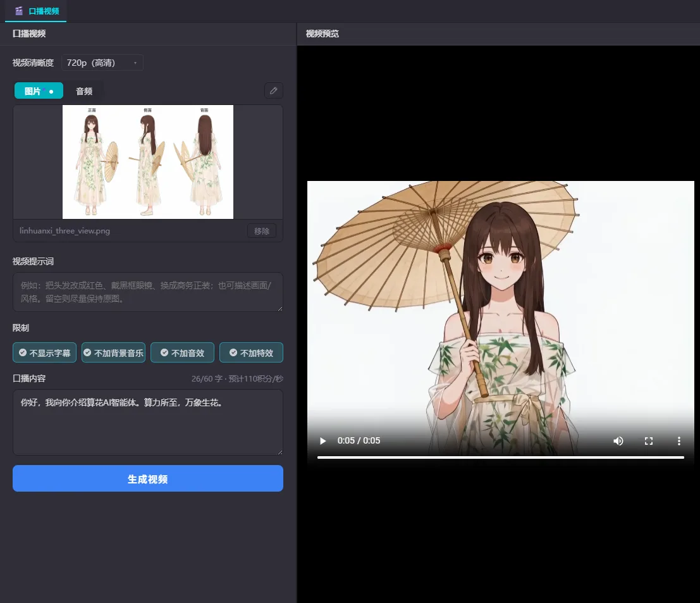Click the 26/60 字 character count text
Image resolution: width=700 pixels, height=603 pixels.
click(x=207, y=379)
